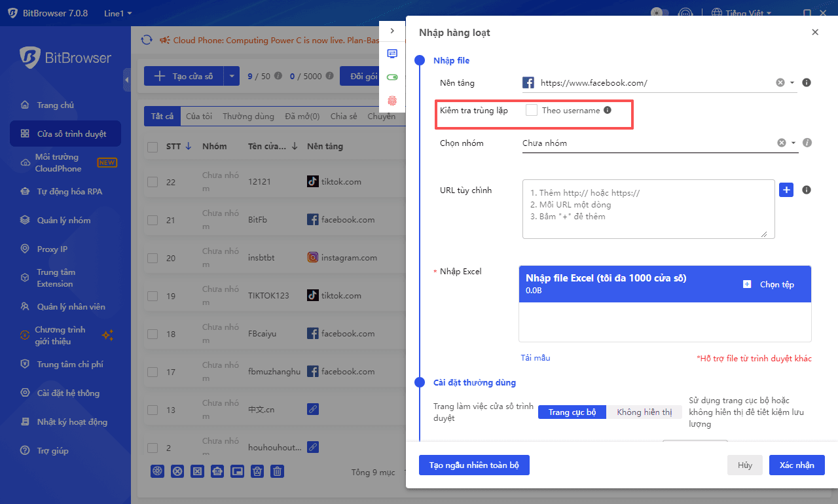Select 'Không hiển thị' working page option
Screen dimensions: 838x504
pos(644,412)
